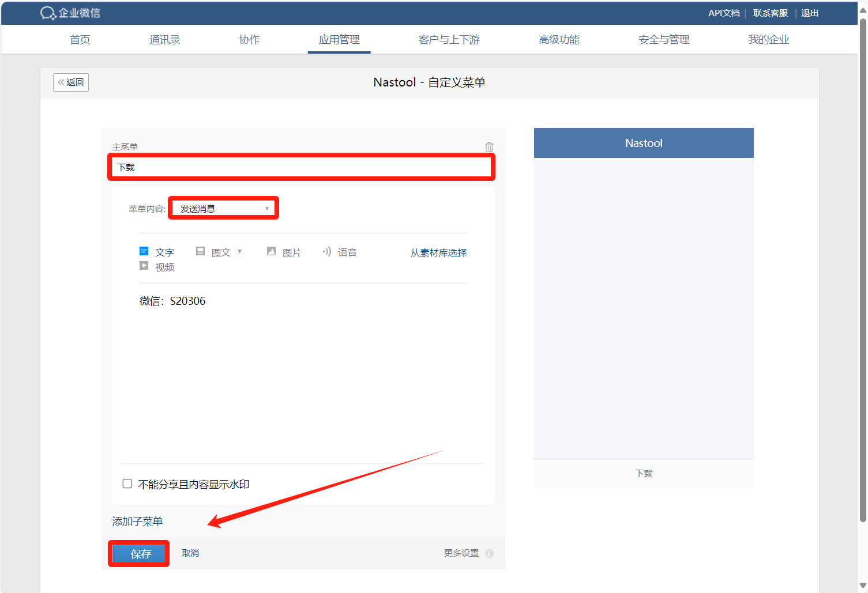Select the 图文 article message icon
This screenshot has height=593, width=868.
tap(201, 251)
